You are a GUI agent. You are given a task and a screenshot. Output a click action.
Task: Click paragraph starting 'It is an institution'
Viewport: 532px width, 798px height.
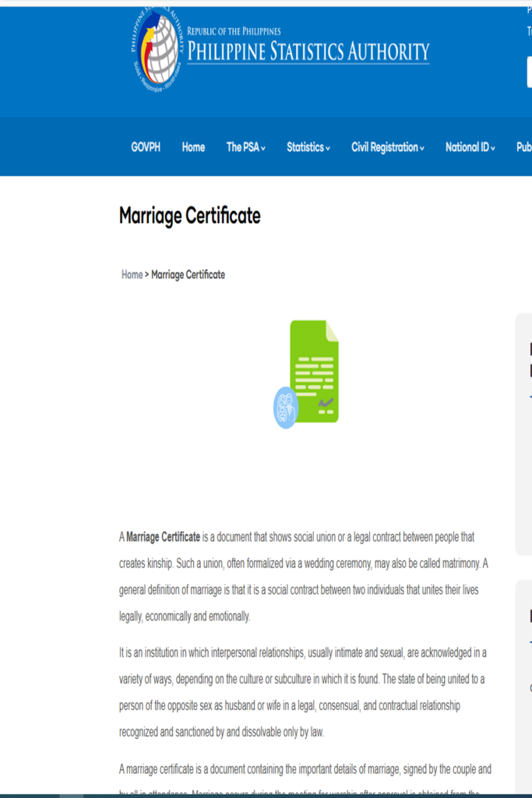[303, 692]
